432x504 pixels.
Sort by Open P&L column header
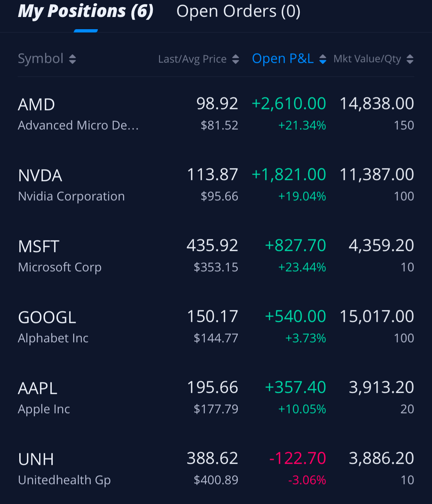[x=283, y=59]
